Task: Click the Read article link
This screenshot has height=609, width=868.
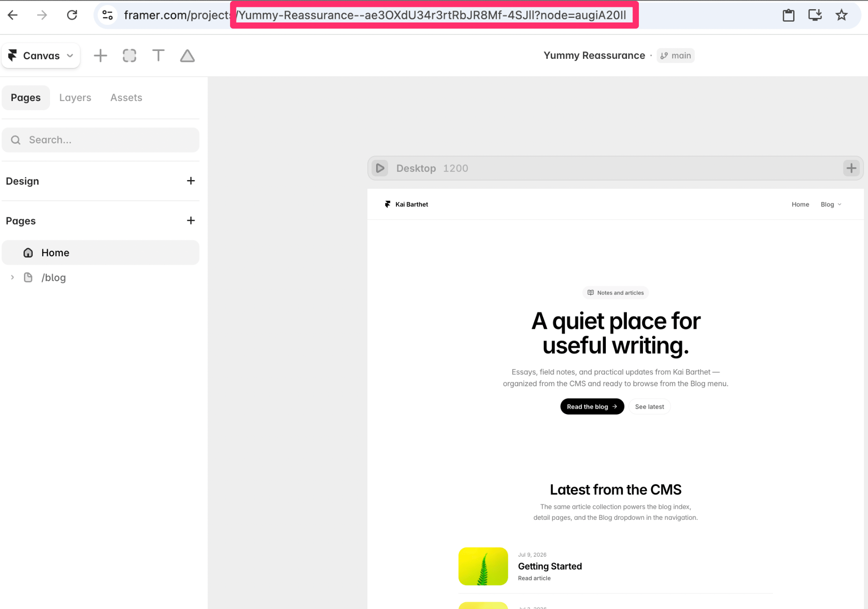Action: point(534,578)
